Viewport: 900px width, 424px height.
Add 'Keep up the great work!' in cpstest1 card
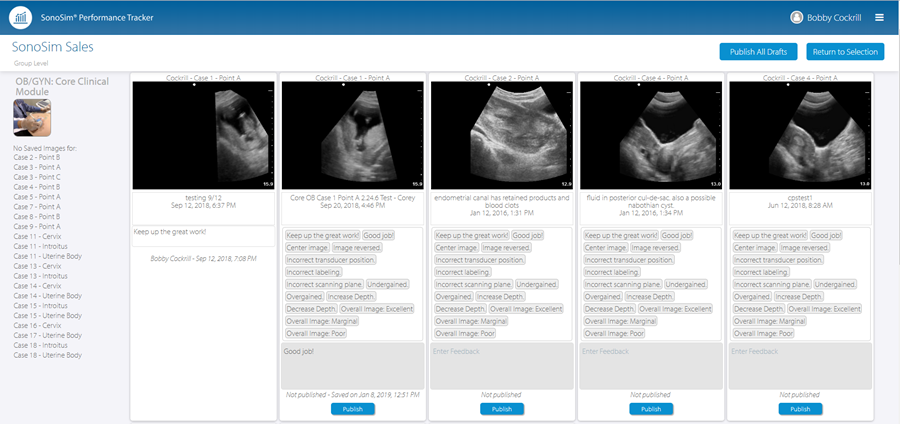(x=770, y=236)
